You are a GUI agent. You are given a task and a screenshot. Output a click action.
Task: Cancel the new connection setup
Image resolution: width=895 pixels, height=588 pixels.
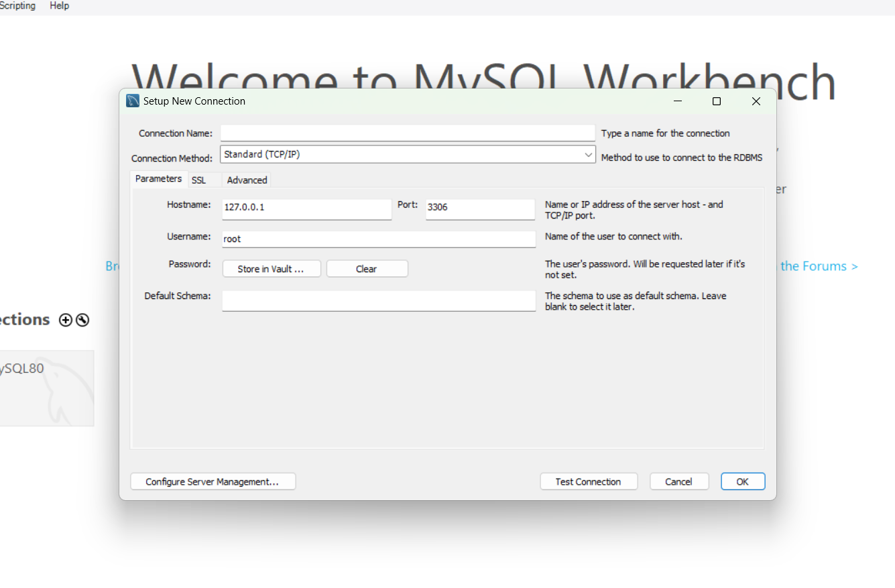[x=678, y=481]
